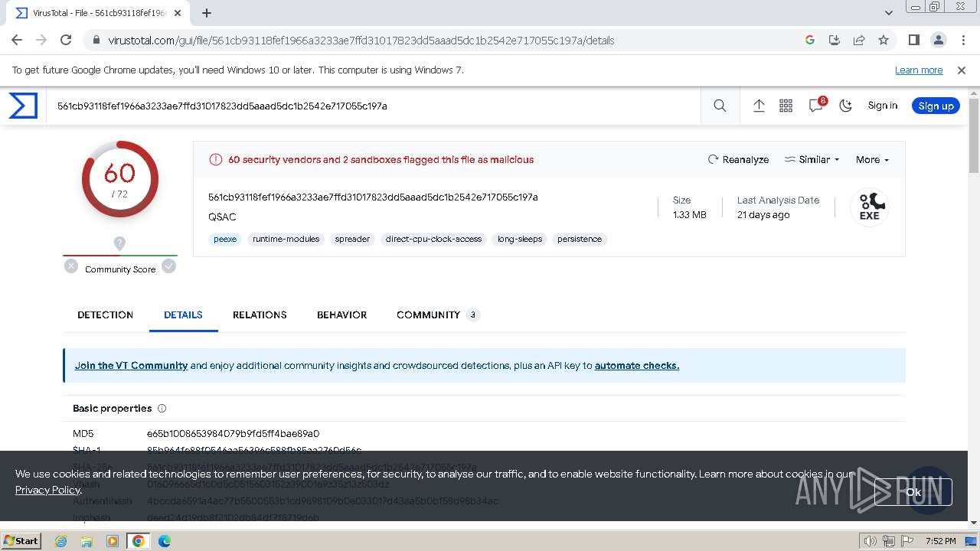The height and width of the screenshot is (551, 980).
Task: Go back in browser history
Action: [x=17, y=40]
